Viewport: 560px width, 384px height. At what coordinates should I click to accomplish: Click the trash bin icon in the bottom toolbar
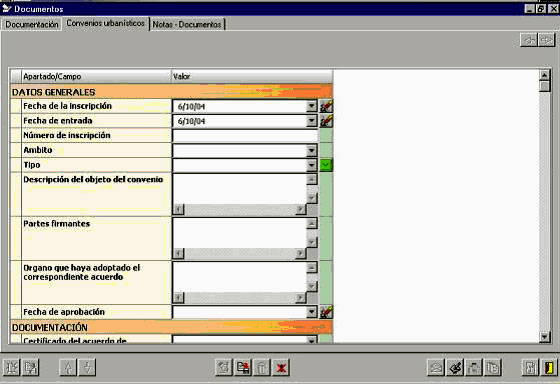pyautogui.click(x=262, y=367)
